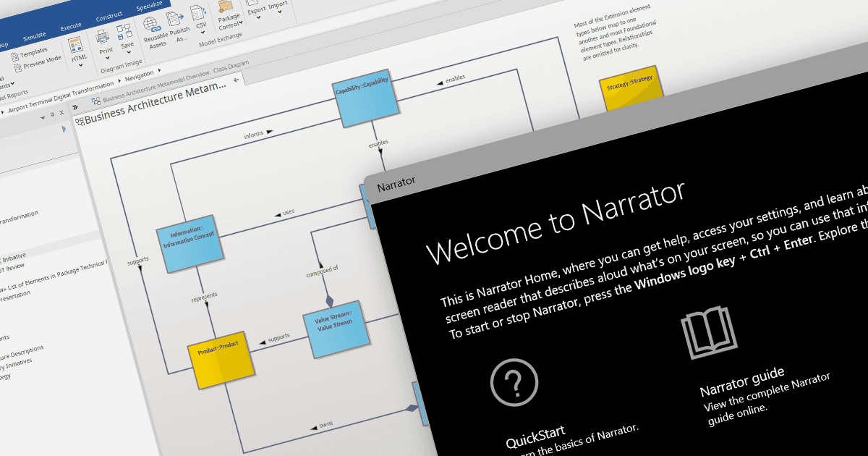This screenshot has width=868, height=456.
Task: Click the 'uses' connector label
Action: [x=288, y=212]
